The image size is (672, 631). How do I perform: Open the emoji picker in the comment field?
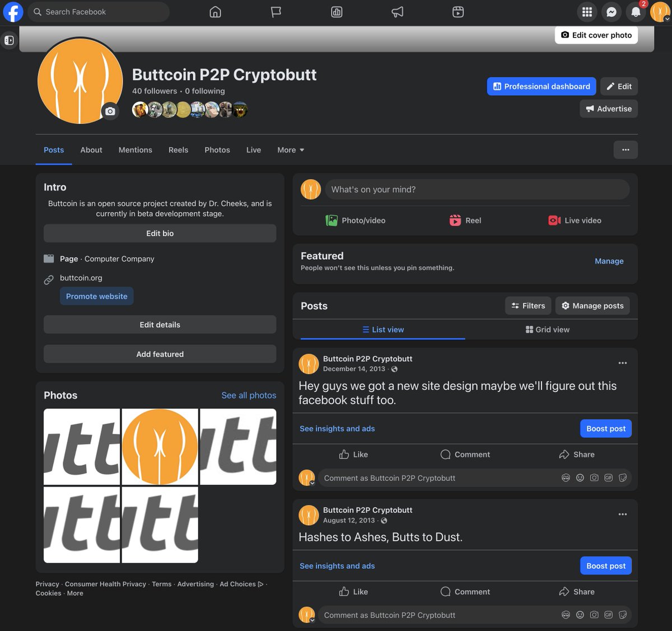tap(580, 478)
